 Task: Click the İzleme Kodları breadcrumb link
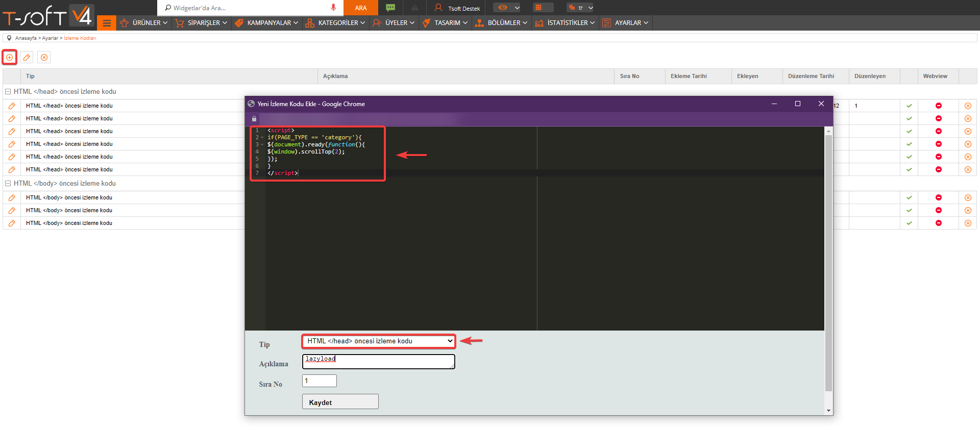pos(80,38)
